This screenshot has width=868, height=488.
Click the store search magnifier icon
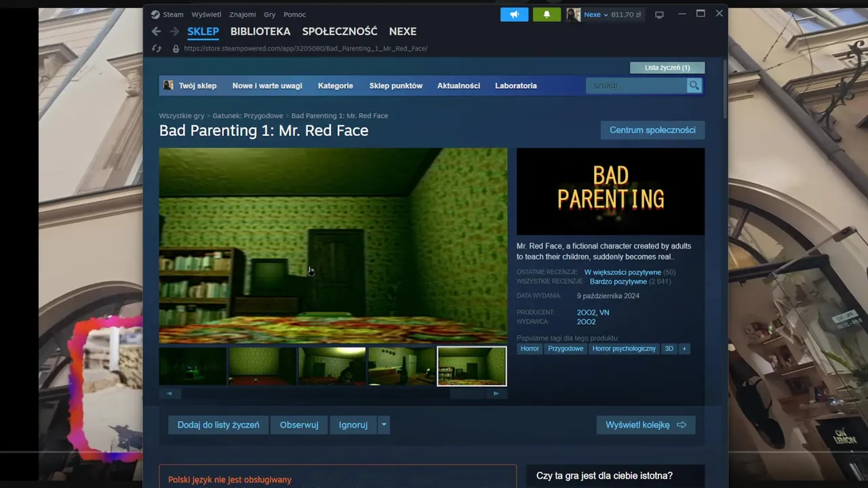[694, 85]
